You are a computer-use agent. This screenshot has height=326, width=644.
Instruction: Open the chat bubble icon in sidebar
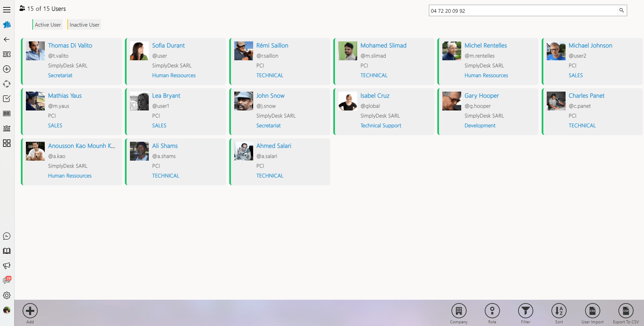click(x=7, y=236)
